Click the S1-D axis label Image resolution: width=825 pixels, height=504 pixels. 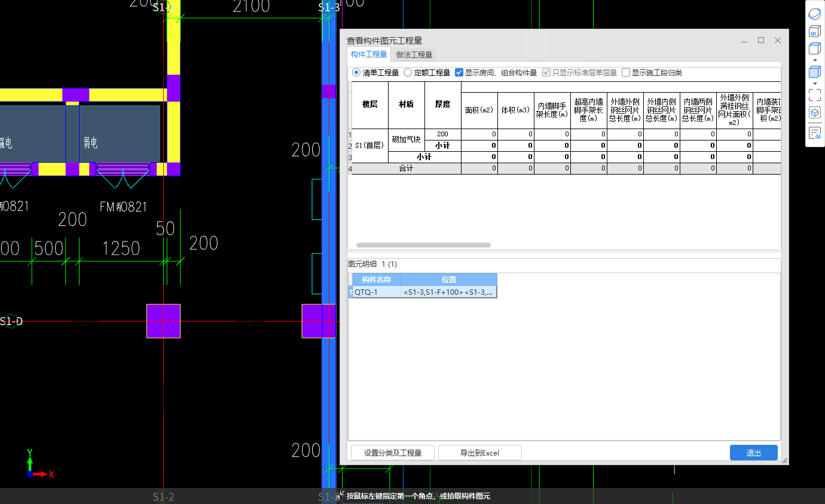click(x=11, y=322)
